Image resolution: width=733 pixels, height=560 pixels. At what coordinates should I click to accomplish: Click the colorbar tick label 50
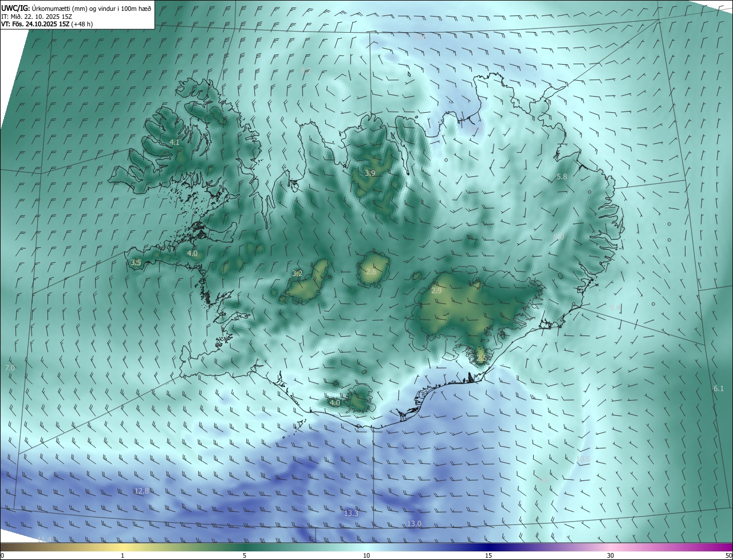(728, 555)
